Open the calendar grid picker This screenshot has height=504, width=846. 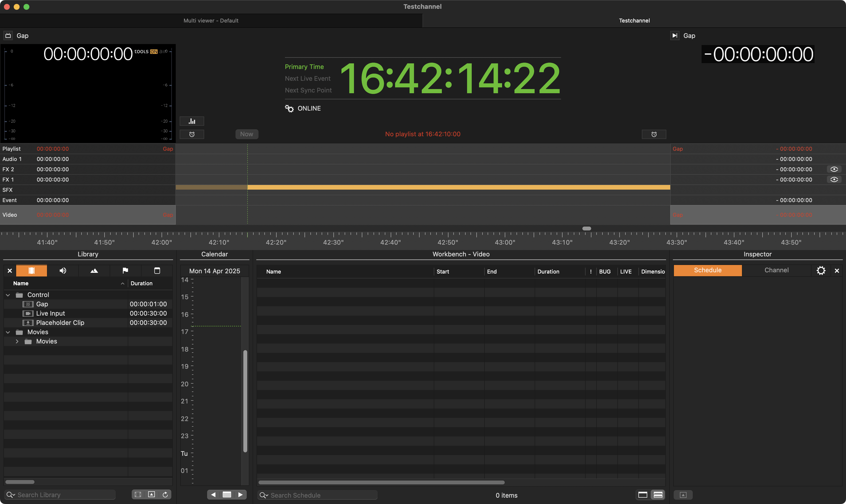227,494
